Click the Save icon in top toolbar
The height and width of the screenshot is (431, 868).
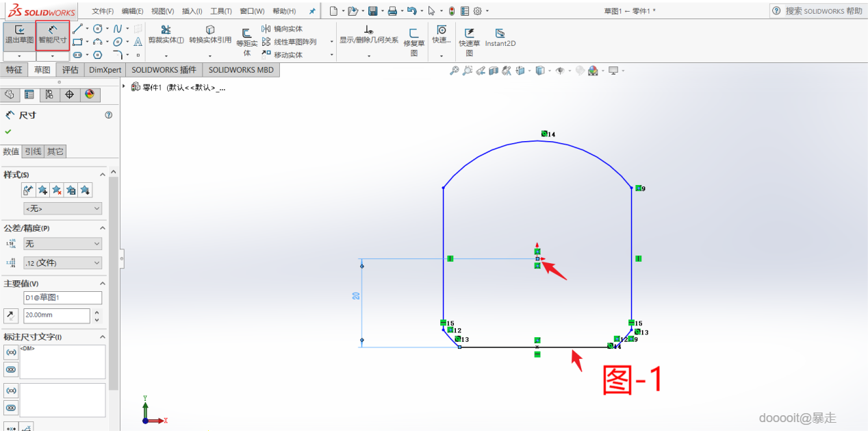[372, 11]
